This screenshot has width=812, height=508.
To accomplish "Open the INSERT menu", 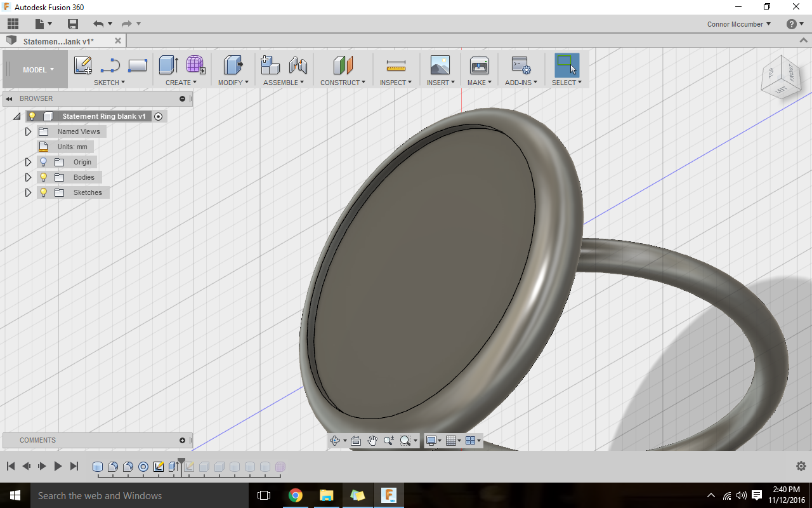I will (441, 83).
